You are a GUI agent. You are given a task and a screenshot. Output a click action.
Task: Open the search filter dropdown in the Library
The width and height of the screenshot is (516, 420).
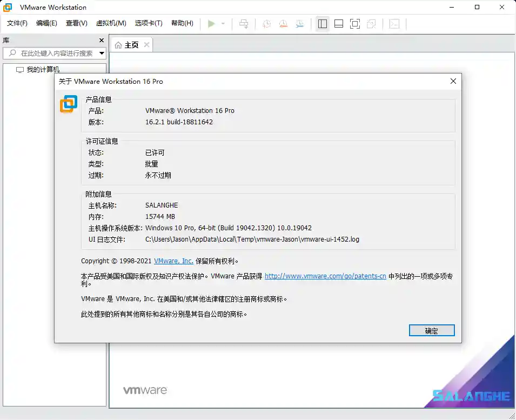coord(101,54)
